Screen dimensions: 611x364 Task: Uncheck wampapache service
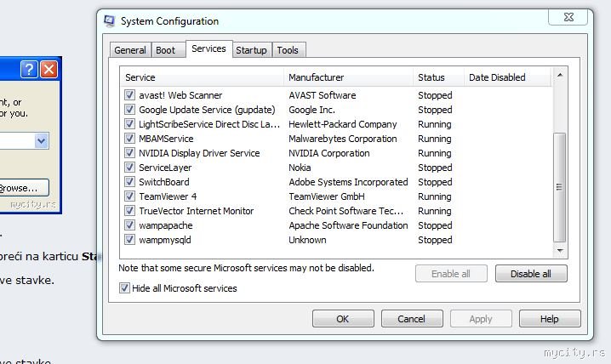129,225
